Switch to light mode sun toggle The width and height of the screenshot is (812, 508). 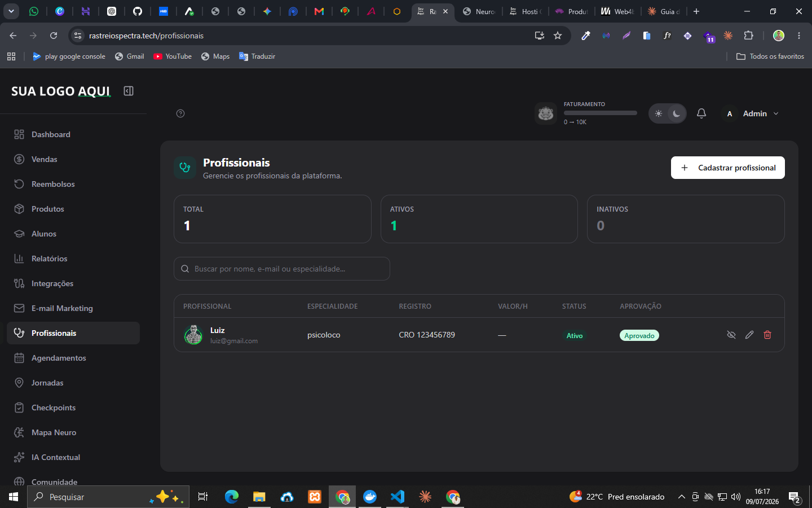click(x=659, y=113)
